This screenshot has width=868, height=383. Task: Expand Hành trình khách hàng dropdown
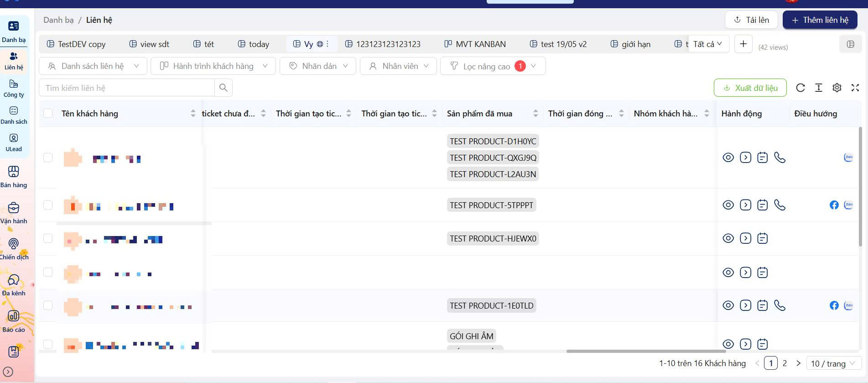pos(213,66)
